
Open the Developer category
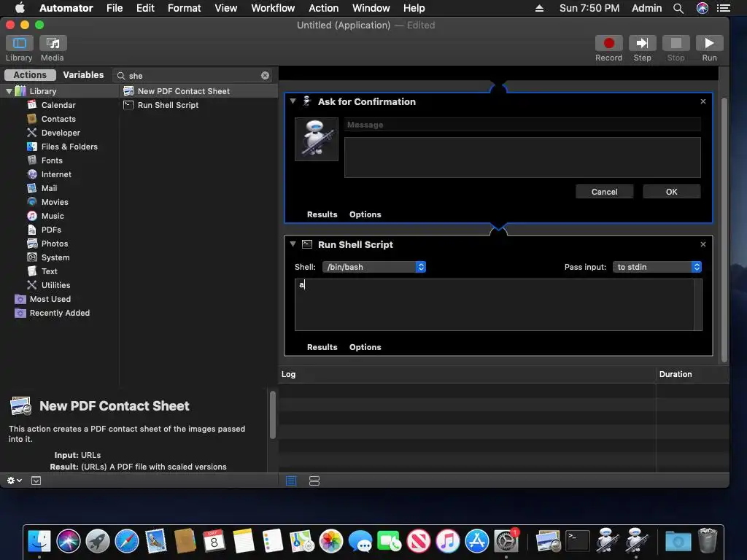tap(61, 133)
